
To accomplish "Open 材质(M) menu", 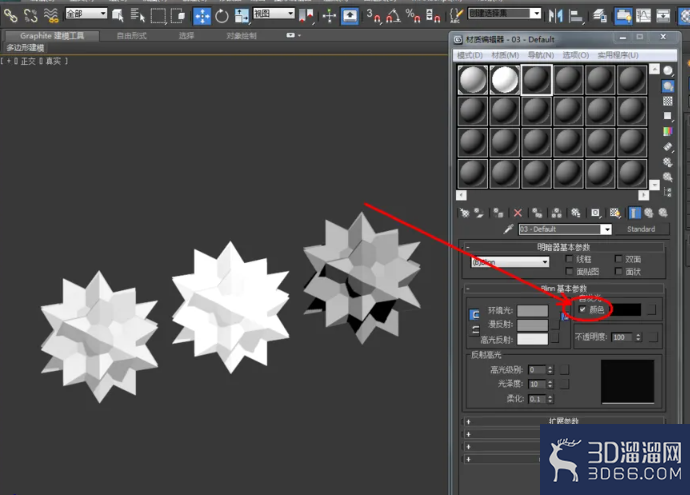I will (x=505, y=55).
